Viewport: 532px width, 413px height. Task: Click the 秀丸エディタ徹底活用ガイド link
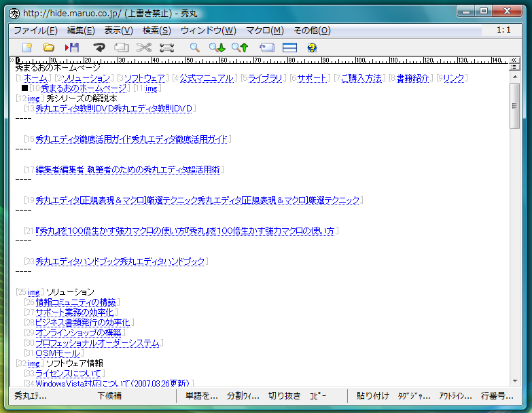pos(131,139)
